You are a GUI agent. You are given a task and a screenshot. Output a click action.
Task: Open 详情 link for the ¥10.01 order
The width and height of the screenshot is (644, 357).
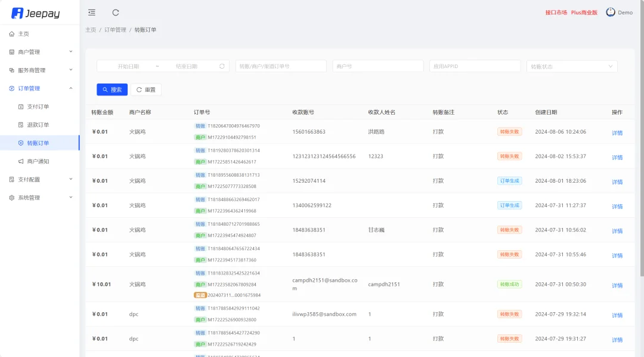pyautogui.click(x=617, y=285)
